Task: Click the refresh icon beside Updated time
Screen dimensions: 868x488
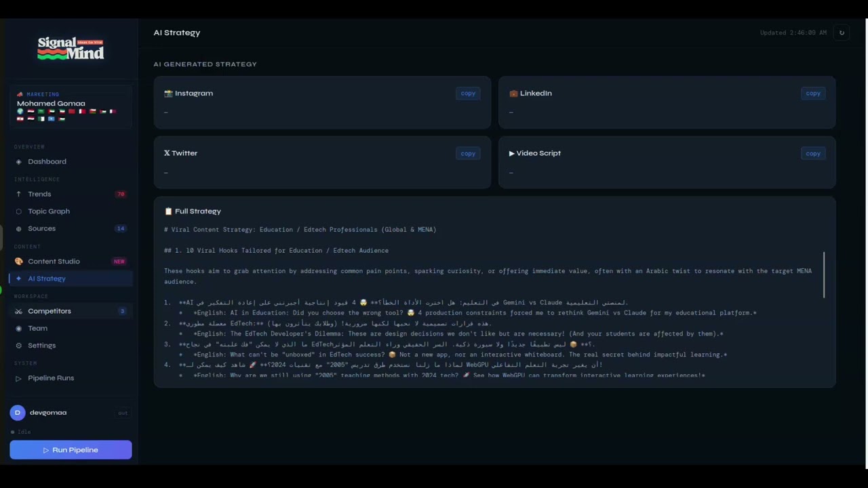Action: (842, 33)
